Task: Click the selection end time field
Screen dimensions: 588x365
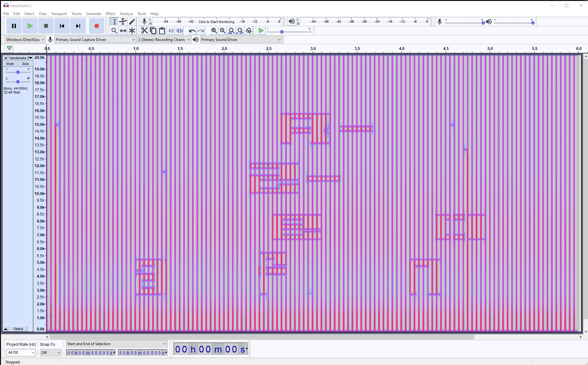Action: tap(143, 353)
